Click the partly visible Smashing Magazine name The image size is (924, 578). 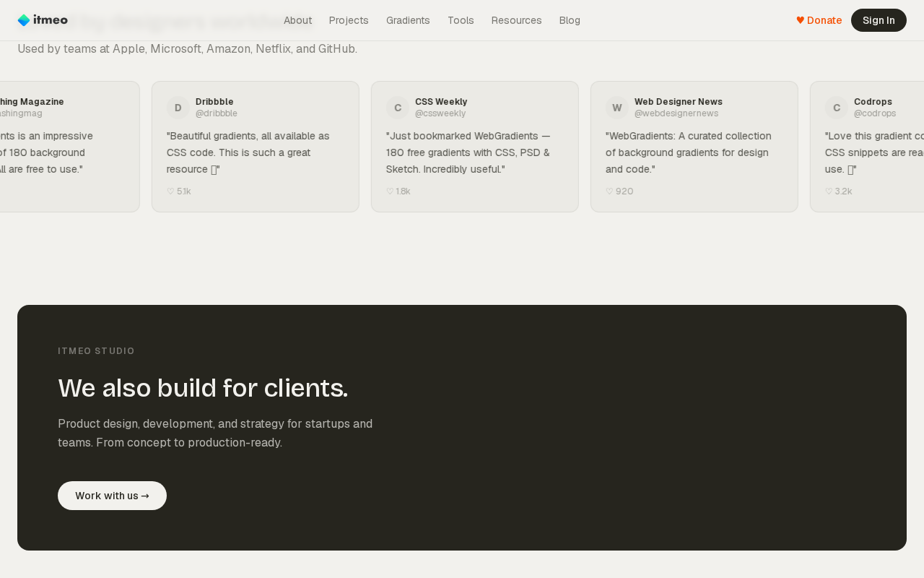click(32, 102)
